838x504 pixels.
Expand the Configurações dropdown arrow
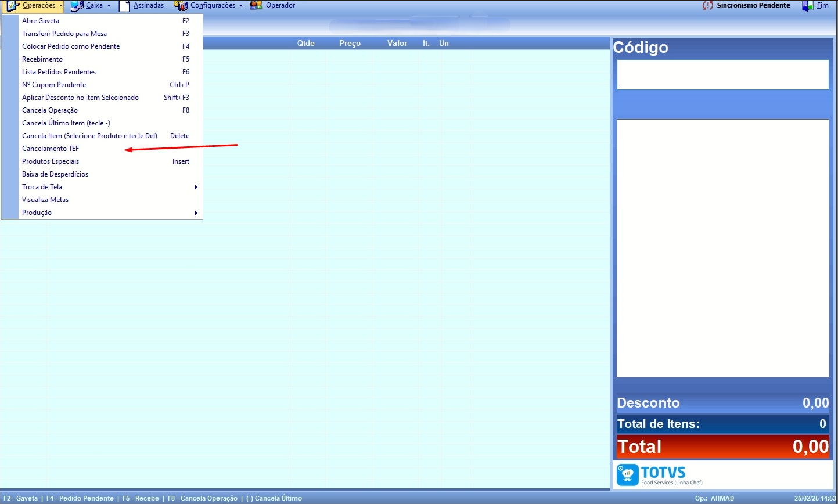tap(241, 6)
